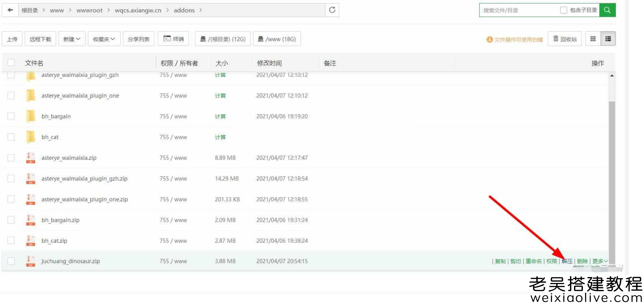Open root directory disk (12G)

point(223,39)
